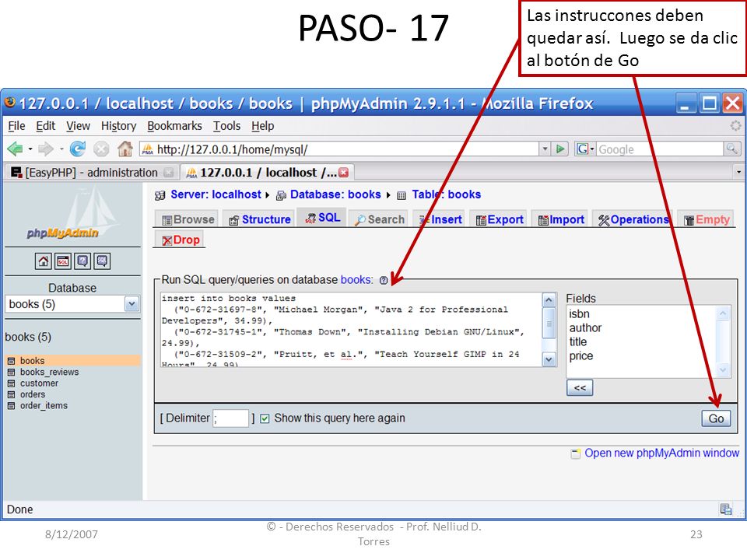Click the SQL help question mark icon

click(384, 281)
